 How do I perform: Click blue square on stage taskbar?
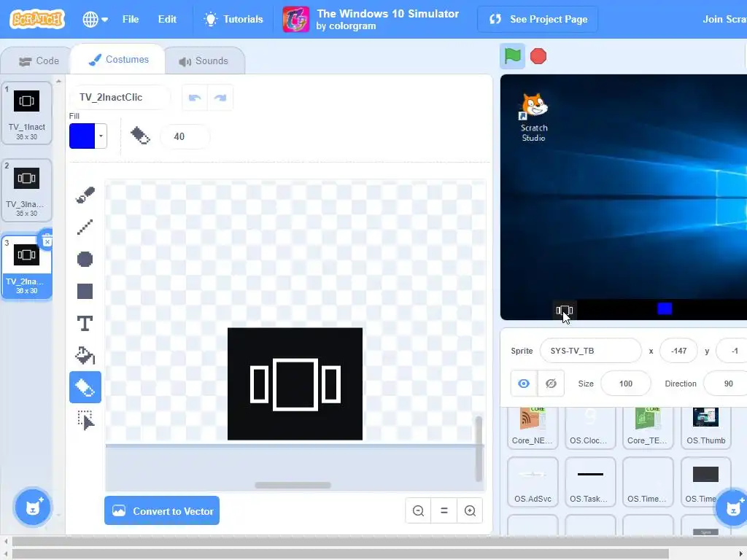click(665, 308)
